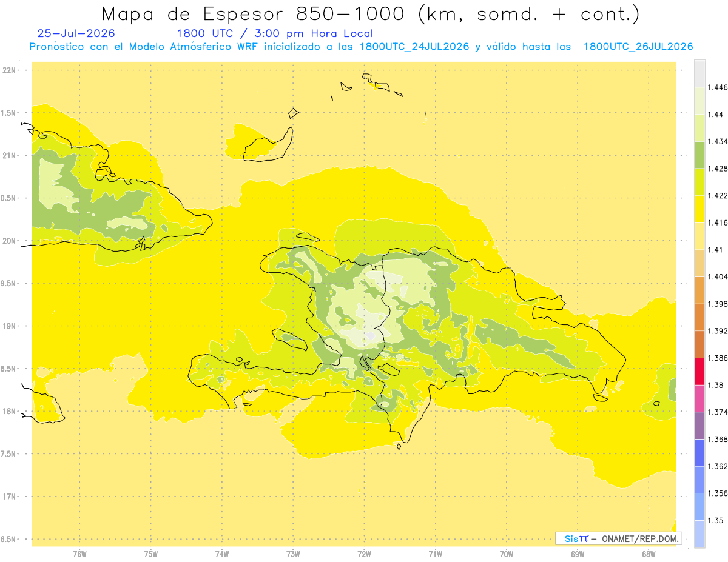This screenshot has width=728, height=562.
Task: Click the tan swatch between 1.404 and 1.41
Action: (x=699, y=263)
